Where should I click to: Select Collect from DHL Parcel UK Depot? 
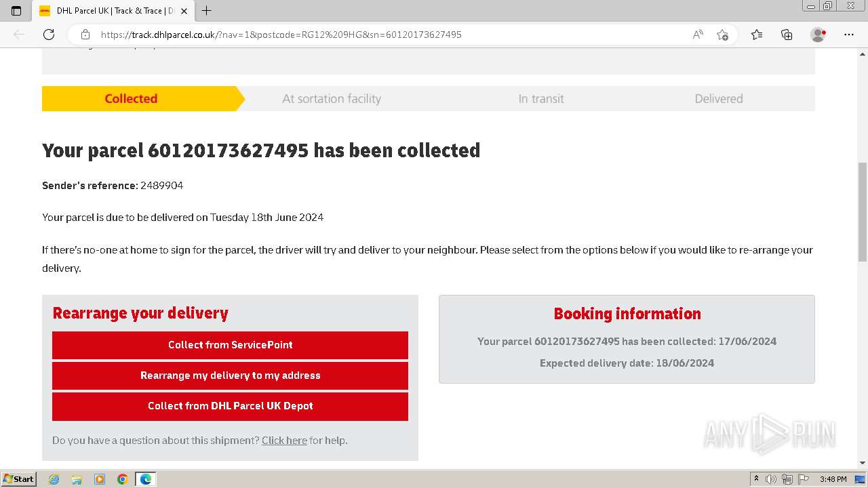(230, 406)
